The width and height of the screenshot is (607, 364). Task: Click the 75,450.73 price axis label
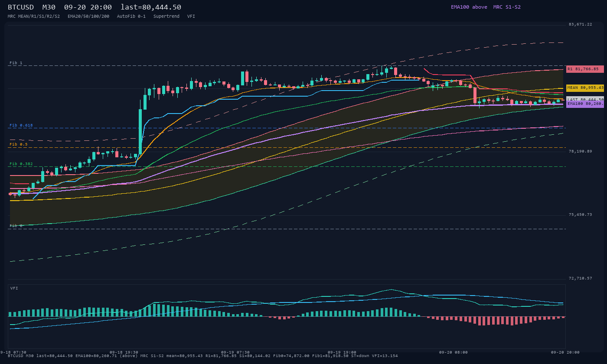pyautogui.click(x=581, y=214)
